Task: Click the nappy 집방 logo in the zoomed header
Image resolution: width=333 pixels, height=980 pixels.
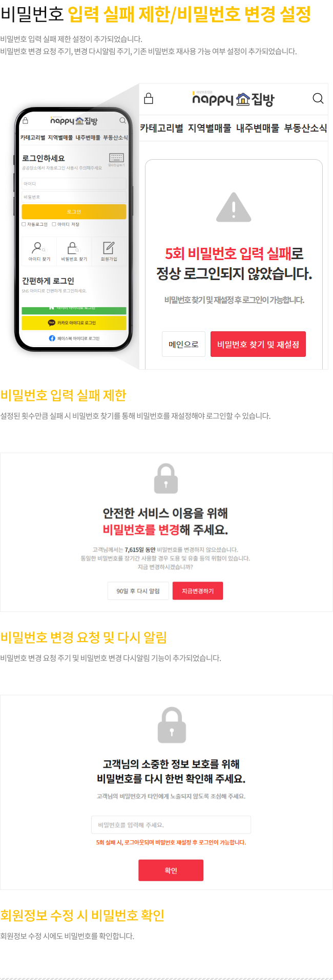Action: (233, 98)
